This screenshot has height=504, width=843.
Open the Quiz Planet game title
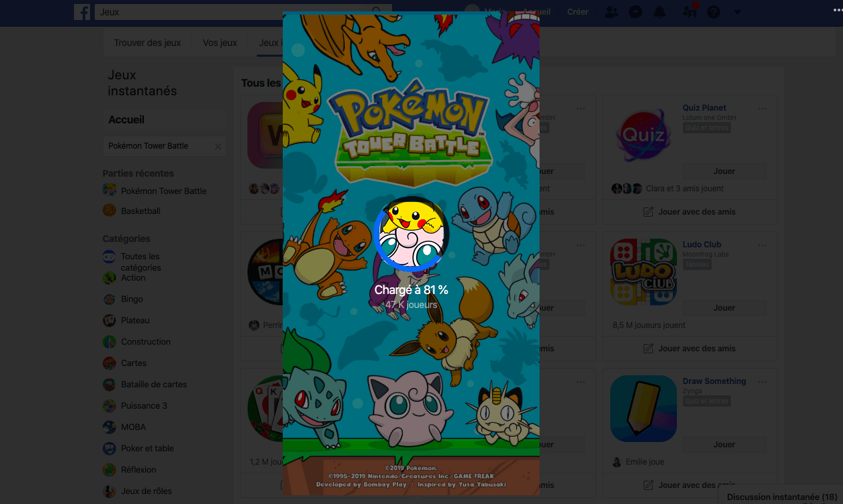[x=704, y=108]
